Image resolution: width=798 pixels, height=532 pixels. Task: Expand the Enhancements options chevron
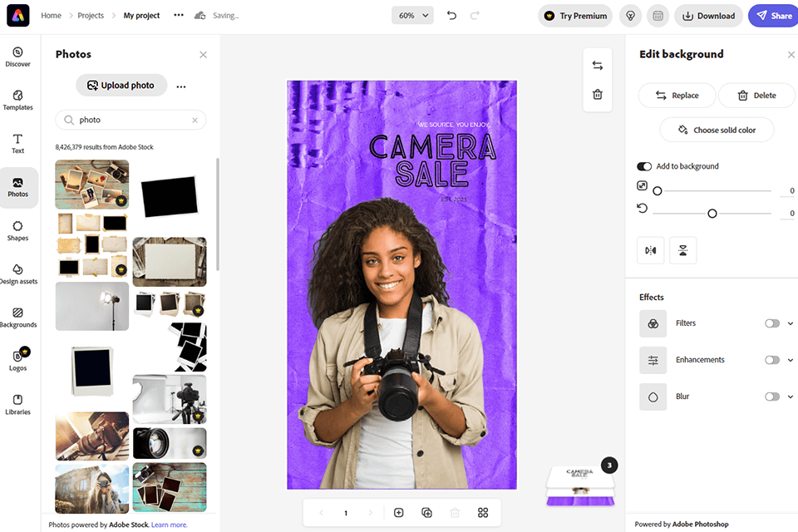791,360
